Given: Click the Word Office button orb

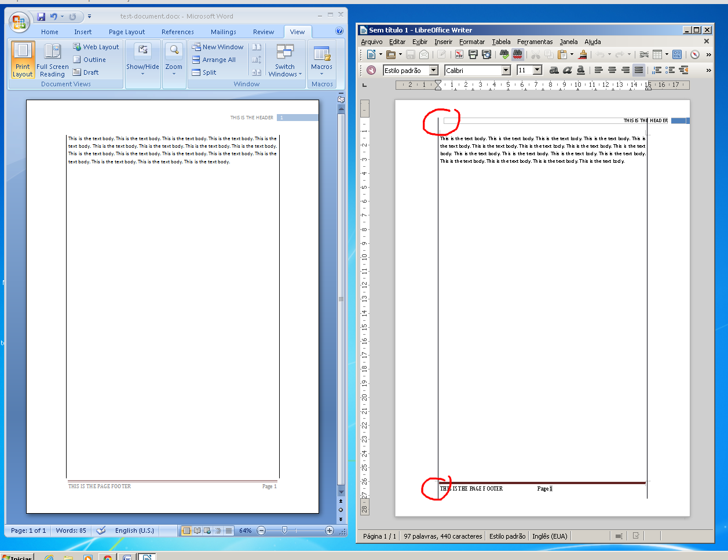Looking at the screenshot, I should [x=19, y=23].
